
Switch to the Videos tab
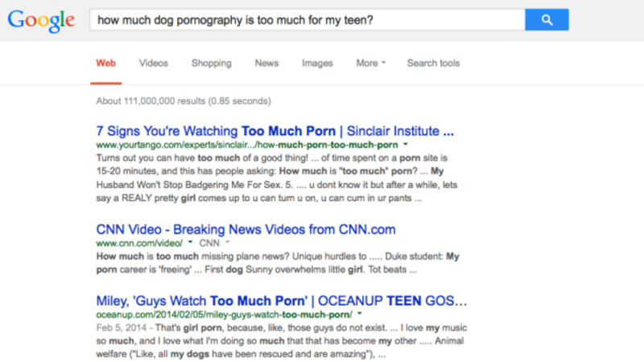[154, 64]
